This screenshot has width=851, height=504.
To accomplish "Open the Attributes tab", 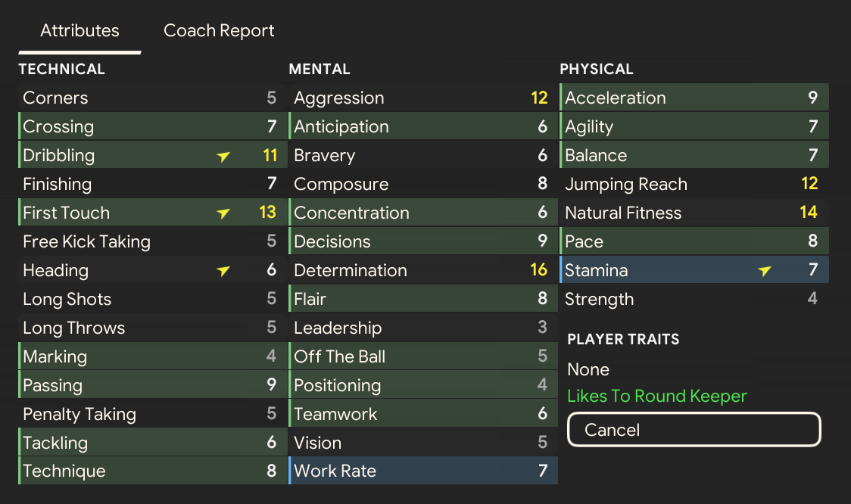I will (x=79, y=31).
